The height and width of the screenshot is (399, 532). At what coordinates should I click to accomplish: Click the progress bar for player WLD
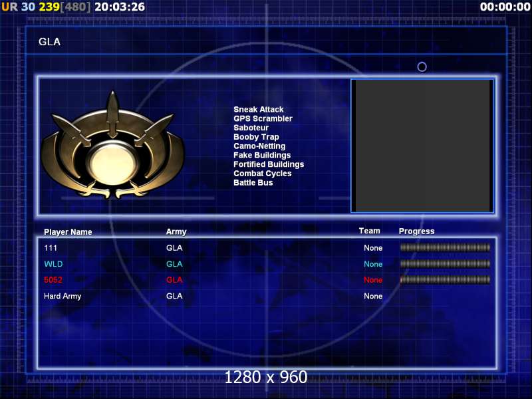445,263
